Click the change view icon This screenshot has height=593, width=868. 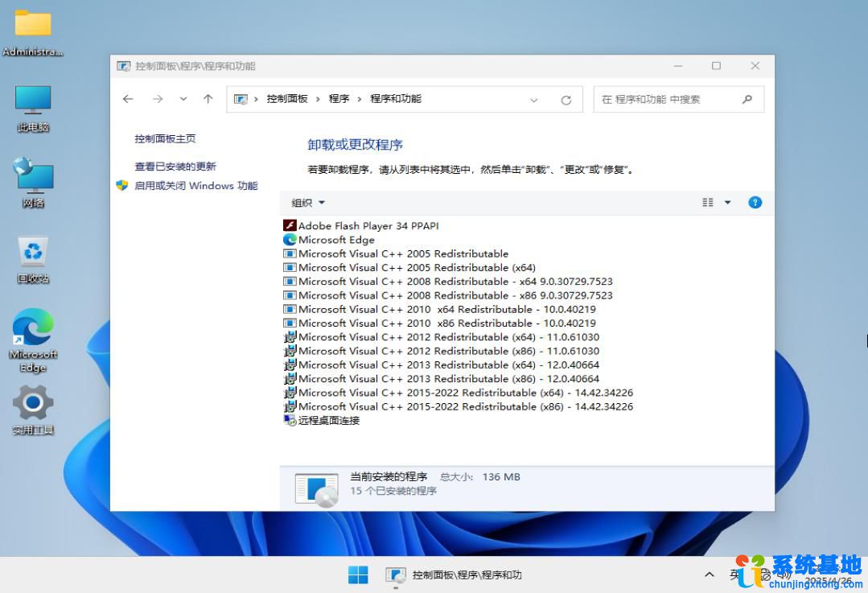(x=708, y=203)
